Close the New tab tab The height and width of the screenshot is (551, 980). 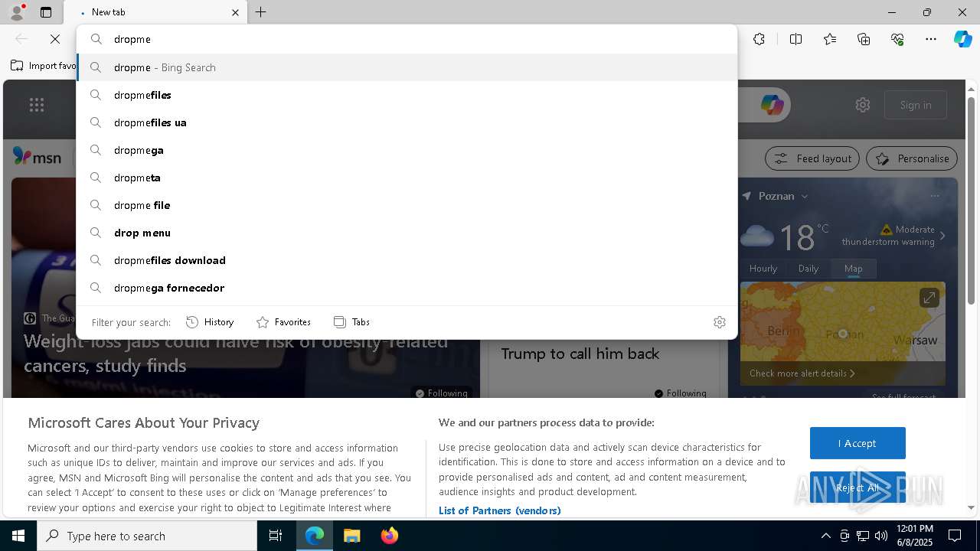(235, 12)
